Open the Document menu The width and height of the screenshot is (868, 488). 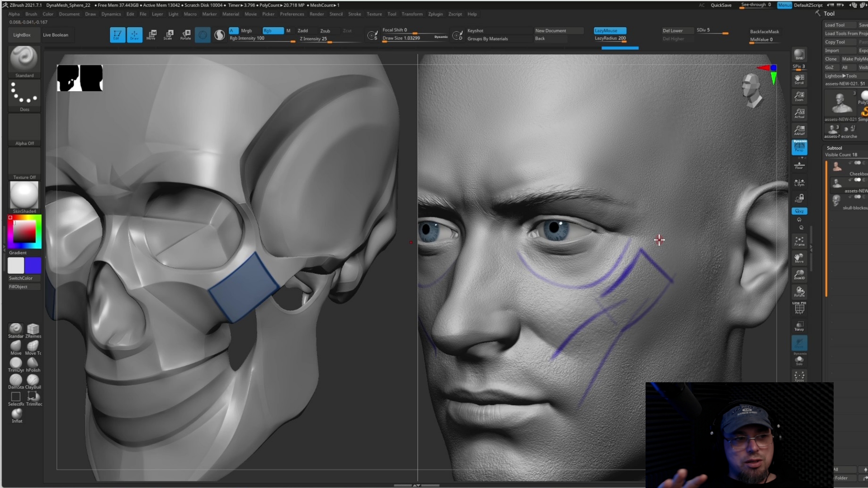click(x=69, y=14)
